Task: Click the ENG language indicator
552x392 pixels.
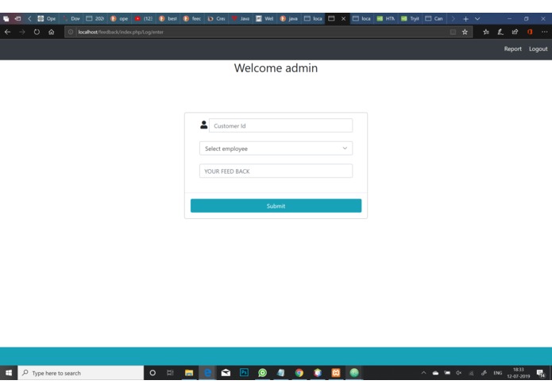Action: click(497, 373)
